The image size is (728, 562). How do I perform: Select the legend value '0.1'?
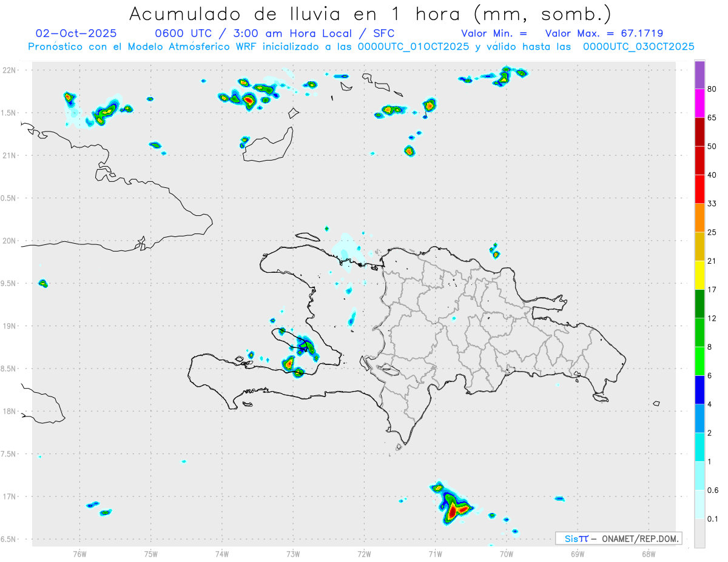(713, 518)
